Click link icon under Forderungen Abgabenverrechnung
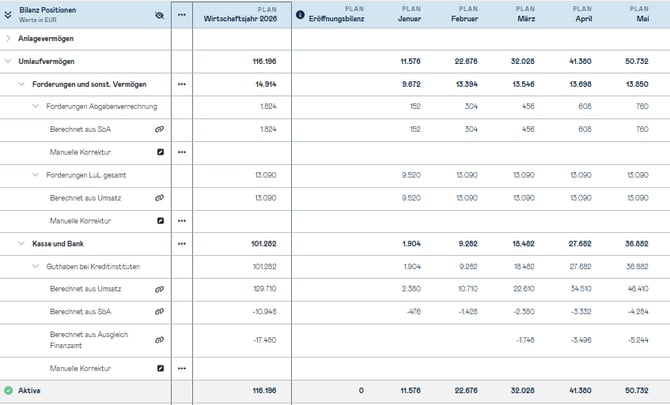 click(159, 129)
